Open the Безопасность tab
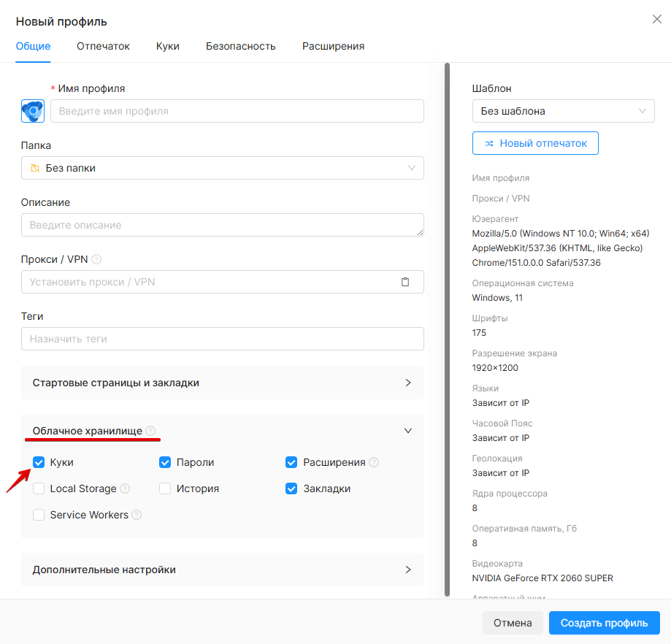The image size is (671, 644). (x=240, y=46)
